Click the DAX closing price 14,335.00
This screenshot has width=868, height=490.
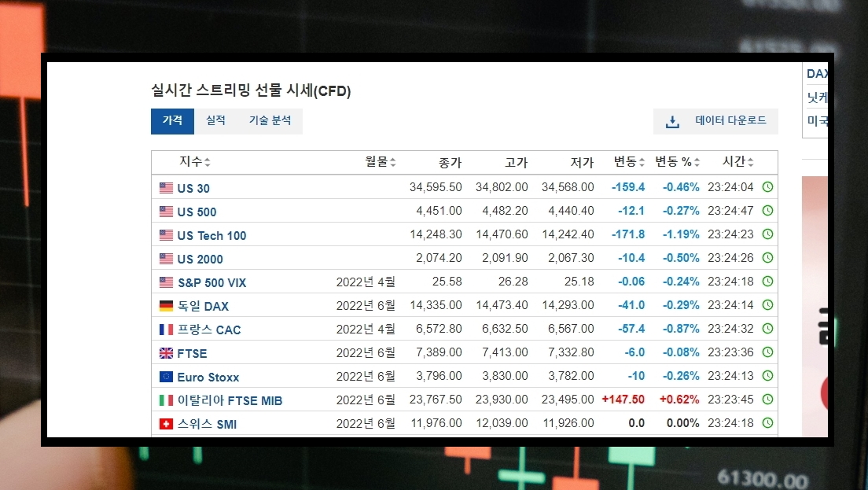click(x=435, y=305)
